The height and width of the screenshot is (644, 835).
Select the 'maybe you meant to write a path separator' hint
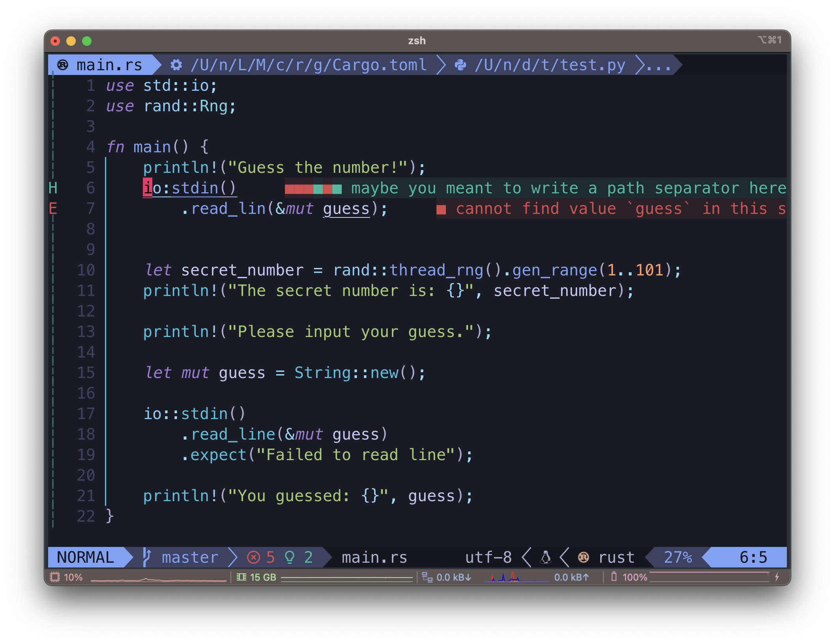tap(568, 188)
